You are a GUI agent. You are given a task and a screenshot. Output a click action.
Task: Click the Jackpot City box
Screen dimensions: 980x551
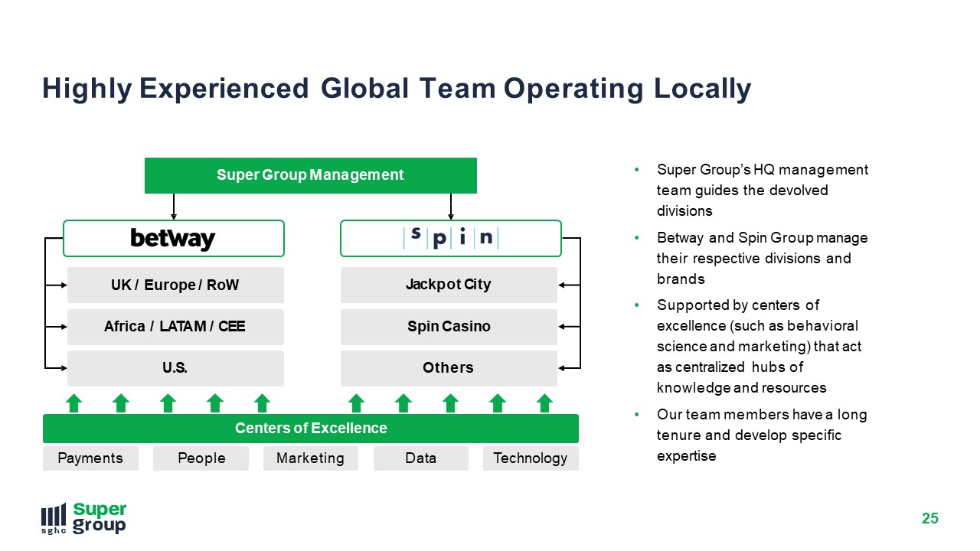pos(449,285)
